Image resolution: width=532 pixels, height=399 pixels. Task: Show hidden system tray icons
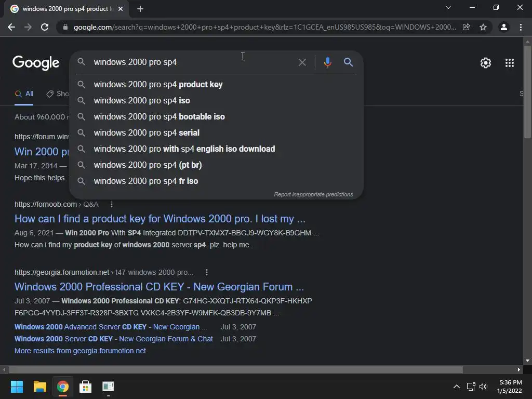pos(457,387)
